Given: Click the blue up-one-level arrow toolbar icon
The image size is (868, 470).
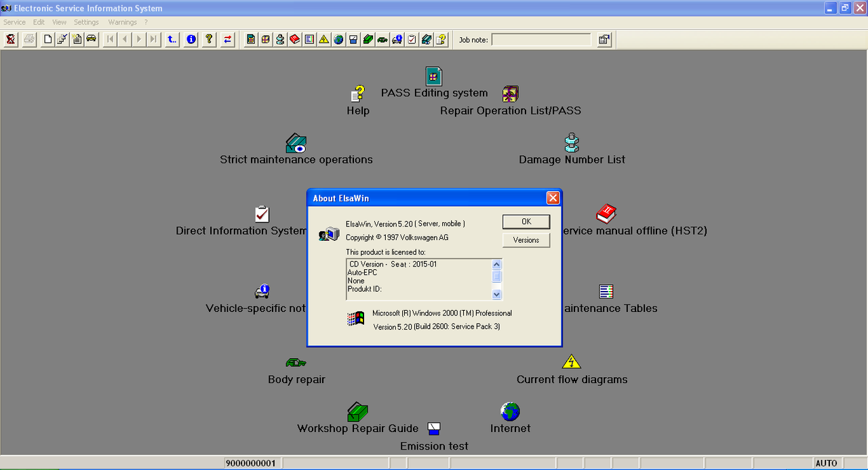Looking at the screenshot, I should 172,39.
